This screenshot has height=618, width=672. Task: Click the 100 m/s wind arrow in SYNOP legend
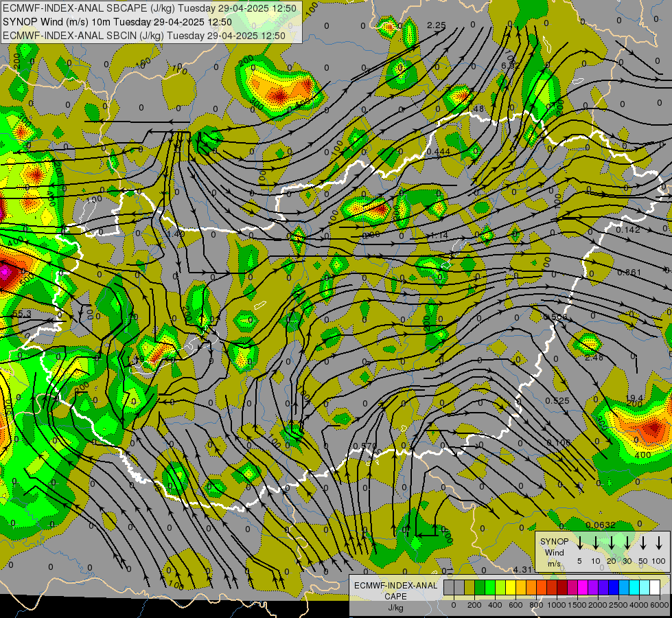[659, 542]
